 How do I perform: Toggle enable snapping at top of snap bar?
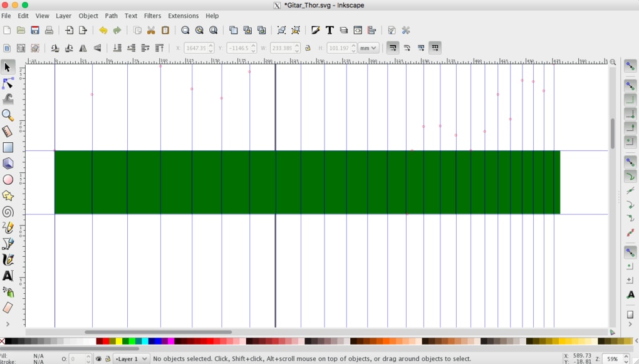[630, 66]
